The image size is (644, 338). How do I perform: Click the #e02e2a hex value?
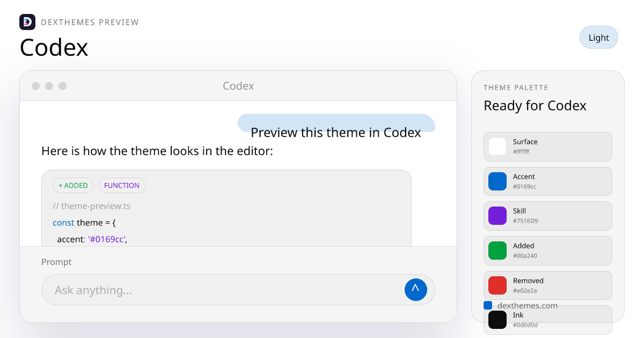pos(525,291)
